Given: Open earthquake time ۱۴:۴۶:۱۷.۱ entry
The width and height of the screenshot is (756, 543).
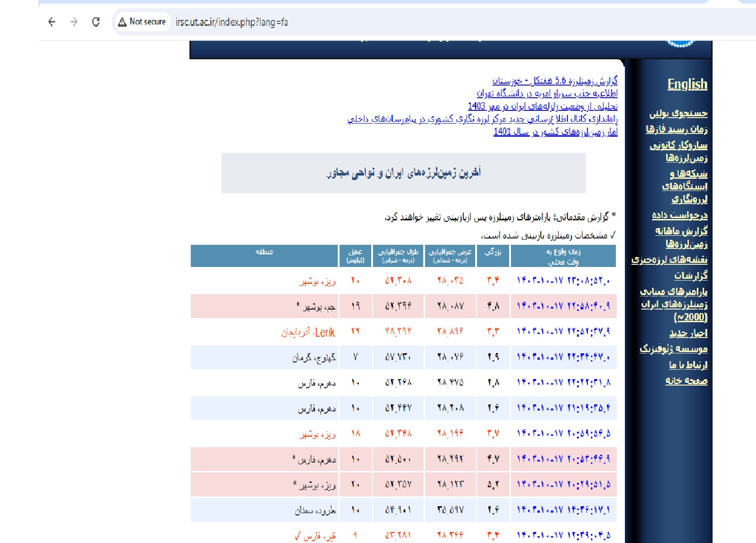Looking at the screenshot, I should pos(563,510).
